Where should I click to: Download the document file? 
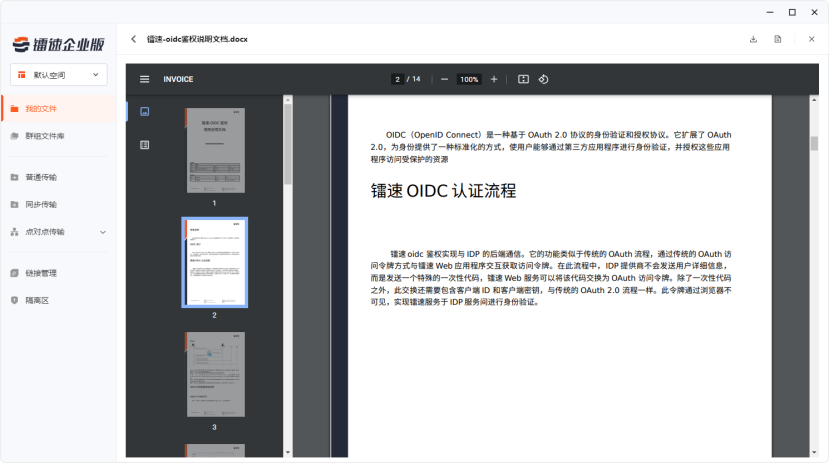(753, 39)
